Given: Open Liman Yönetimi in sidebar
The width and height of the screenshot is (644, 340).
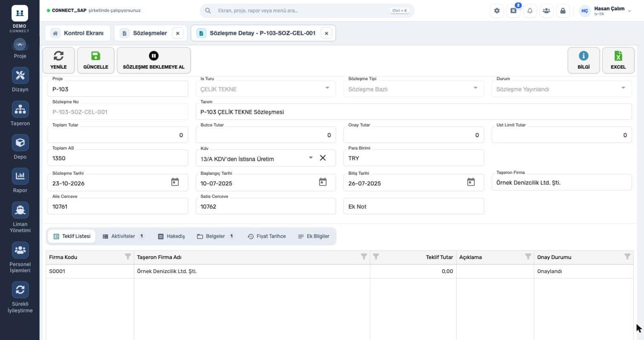Looking at the screenshot, I should [20, 217].
